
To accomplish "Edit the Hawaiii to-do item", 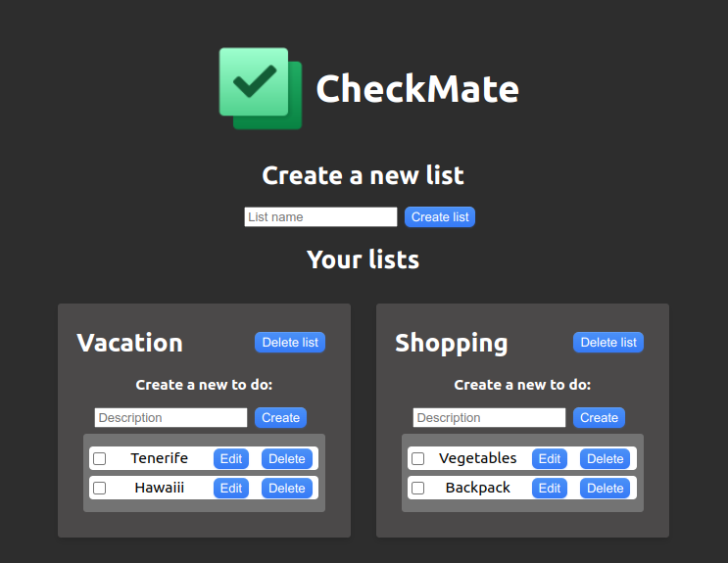I will pyautogui.click(x=231, y=488).
